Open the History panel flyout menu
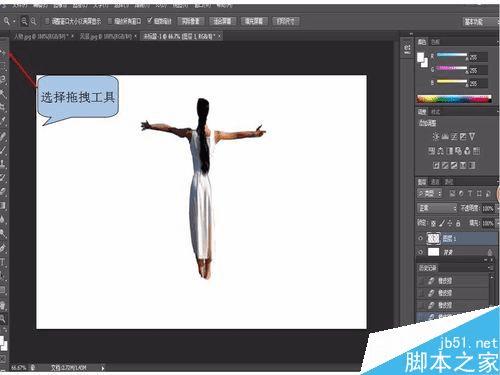Viewport: 500px width, 375px height. pyautogui.click(x=491, y=268)
